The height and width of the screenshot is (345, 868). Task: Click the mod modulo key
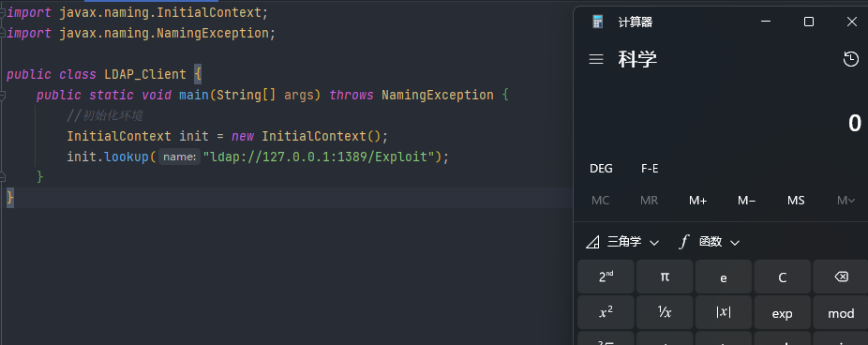click(x=841, y=312)
